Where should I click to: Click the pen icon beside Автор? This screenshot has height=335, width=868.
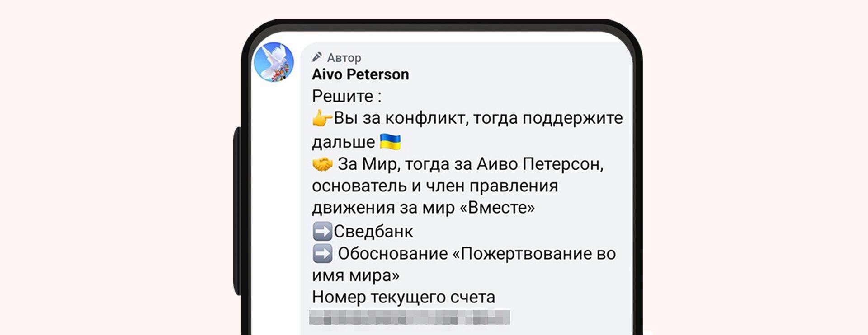317,57
